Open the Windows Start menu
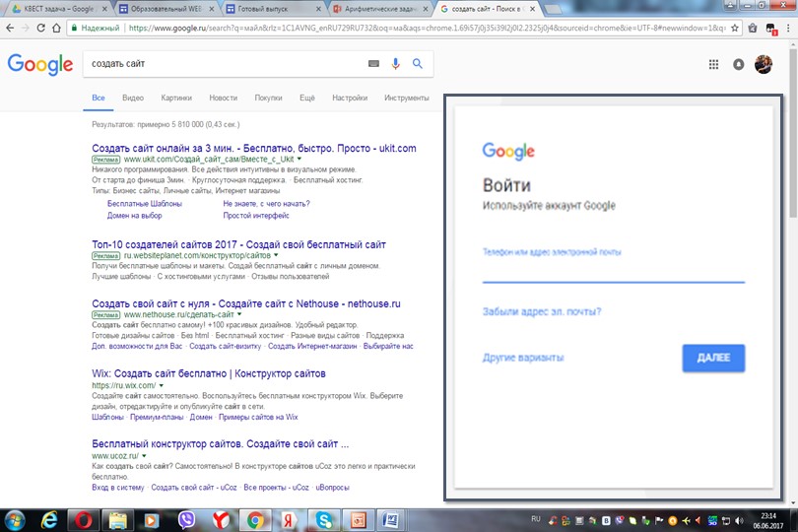 pos(15,520)
